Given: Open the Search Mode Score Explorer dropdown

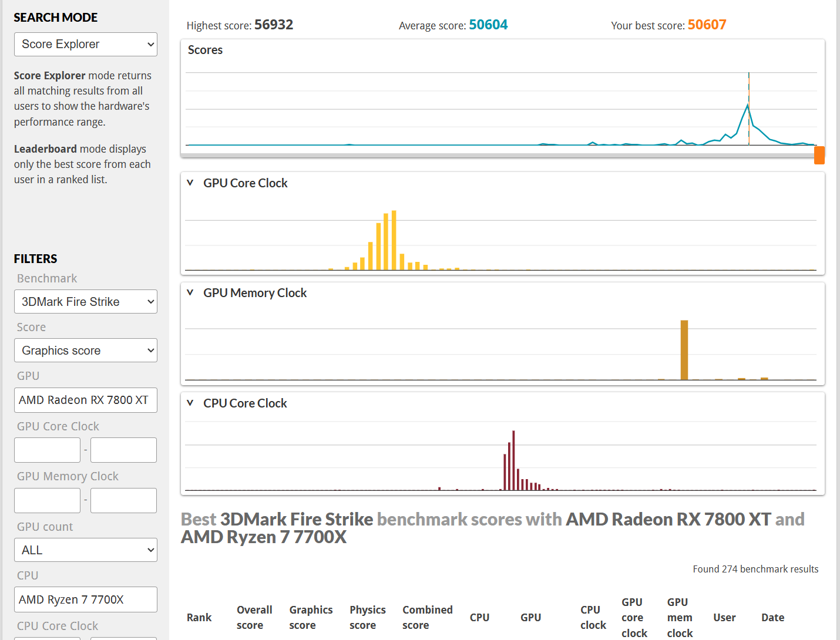Looking at the screenshot, I should coord(86,45).
